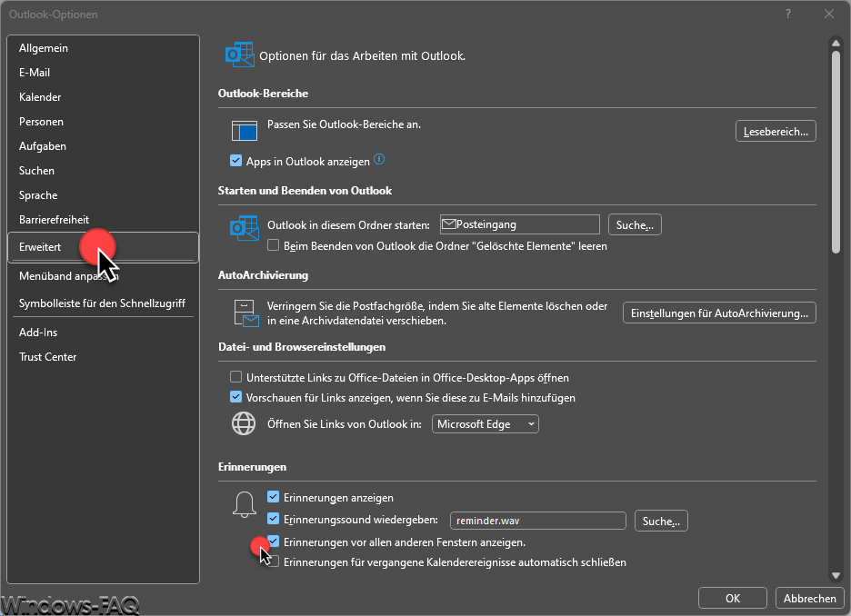This screenshot has width=851, height=616.
Task: Click the Outlook logo icon beside the options header
Action: 239,55
